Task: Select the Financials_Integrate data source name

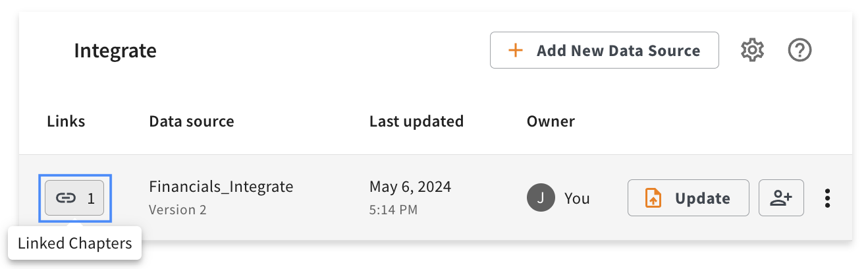Action: click(x=221, y=187)
